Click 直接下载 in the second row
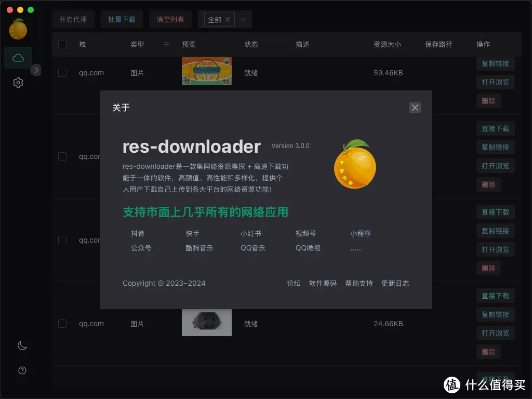532x399 pixels. coord(495,128)
